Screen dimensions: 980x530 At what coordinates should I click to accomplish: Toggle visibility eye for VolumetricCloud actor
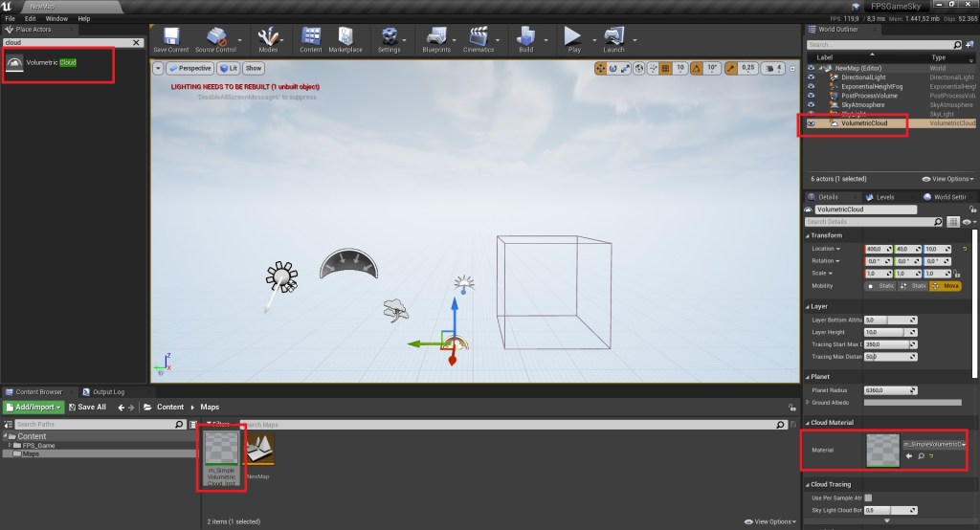tap(812, 123)
